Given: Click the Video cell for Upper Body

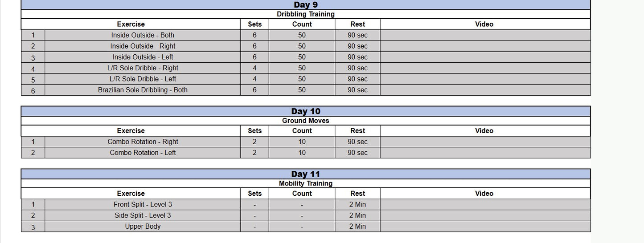Looking at the screenshot, I should coord(485,227).
